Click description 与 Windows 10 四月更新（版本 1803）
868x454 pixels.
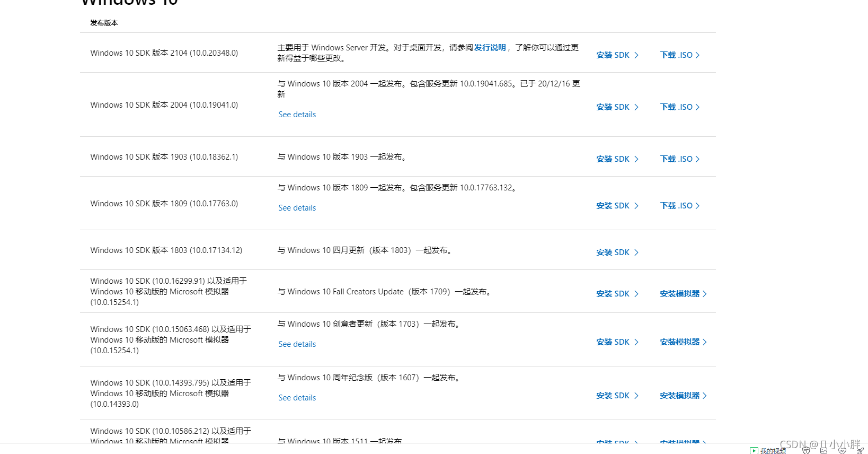[x=365, y=250]
